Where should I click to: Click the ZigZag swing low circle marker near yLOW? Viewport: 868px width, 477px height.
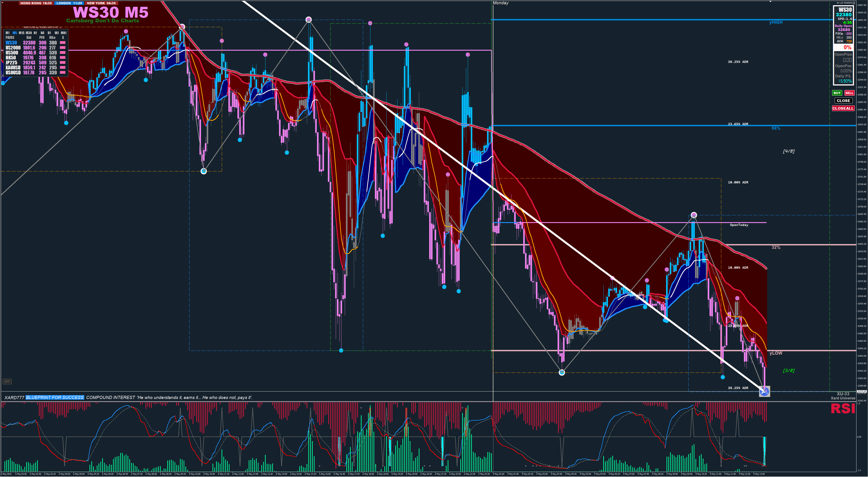pyautogui.click(x=562, y=373)
